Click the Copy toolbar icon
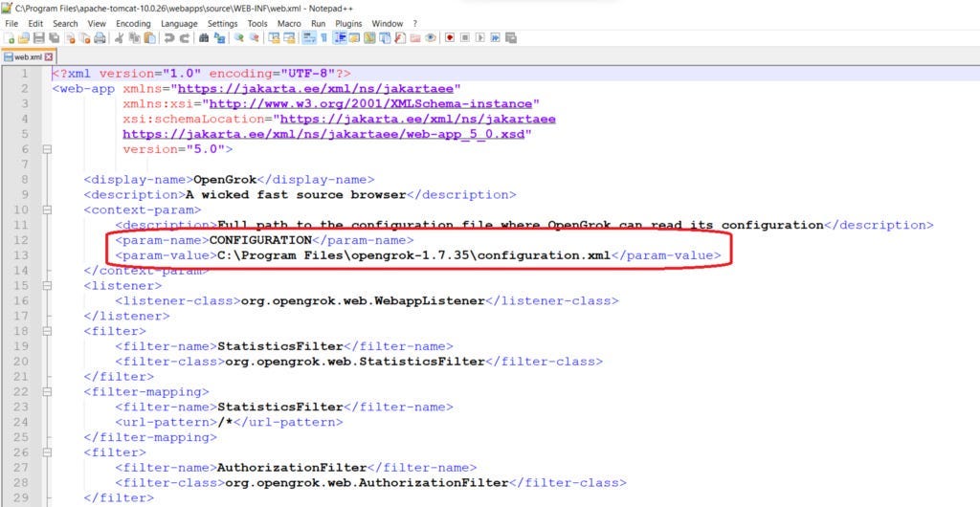This screenshot has height=507, width=980. [134, 38]
